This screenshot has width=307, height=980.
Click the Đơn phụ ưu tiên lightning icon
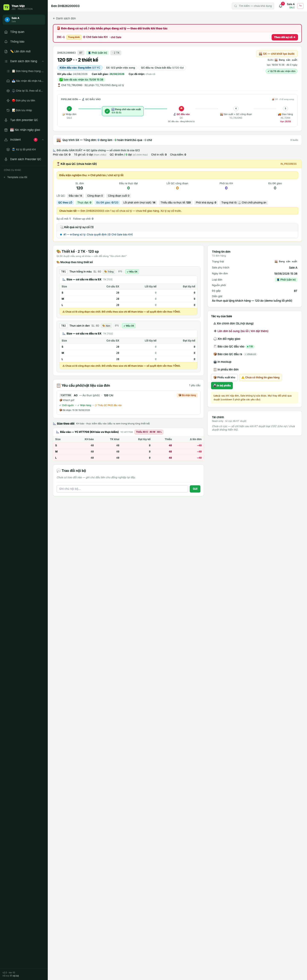8,100
